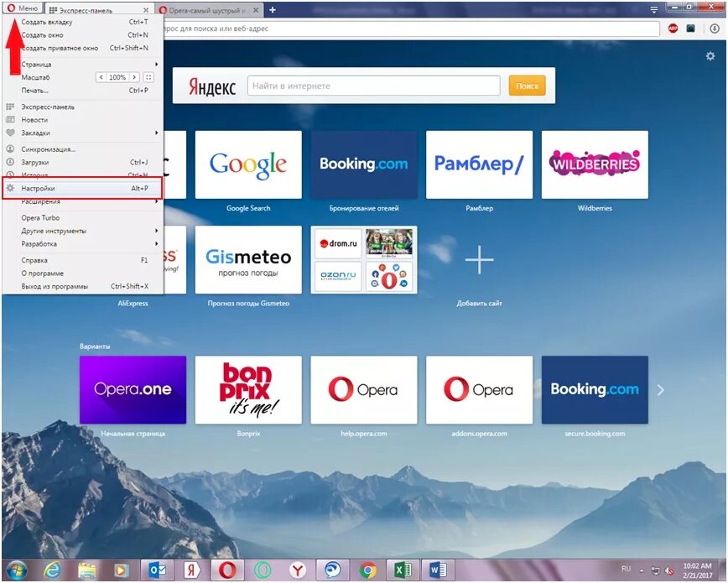Choose Создать окно menu entry
Viewport: 728px width, 583px height.
coord(84,35)
